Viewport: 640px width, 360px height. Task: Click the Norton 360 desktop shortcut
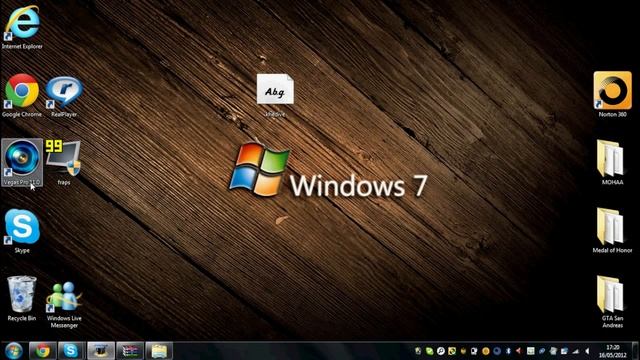612,95
